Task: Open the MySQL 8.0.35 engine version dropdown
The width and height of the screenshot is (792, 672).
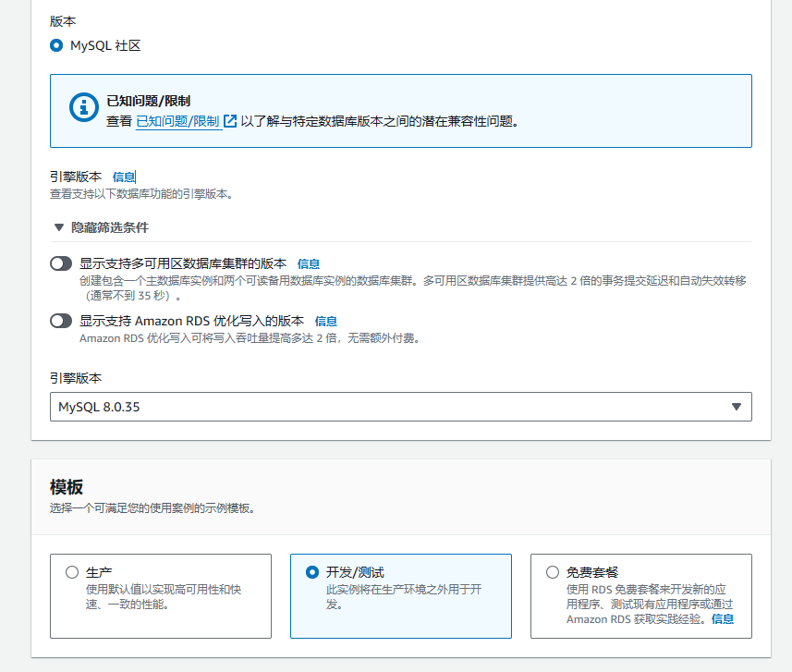Action: pos(400,407)
